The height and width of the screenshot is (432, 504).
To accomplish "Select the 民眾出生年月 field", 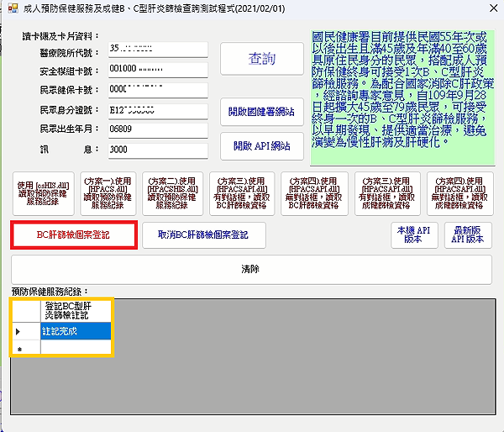I will tap(157, 129).
